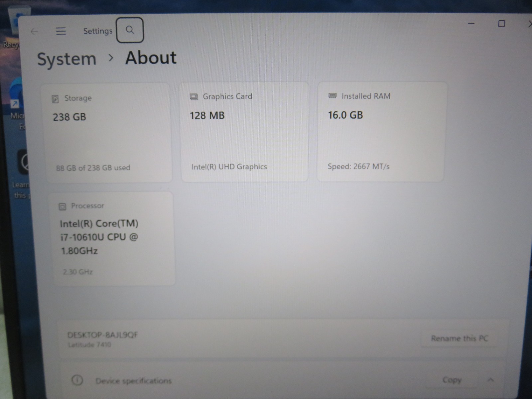Image resolution: width=532 pixels, height=399 pixels.
Task: Collapse the Device specifications section
Action: [491, 380]
